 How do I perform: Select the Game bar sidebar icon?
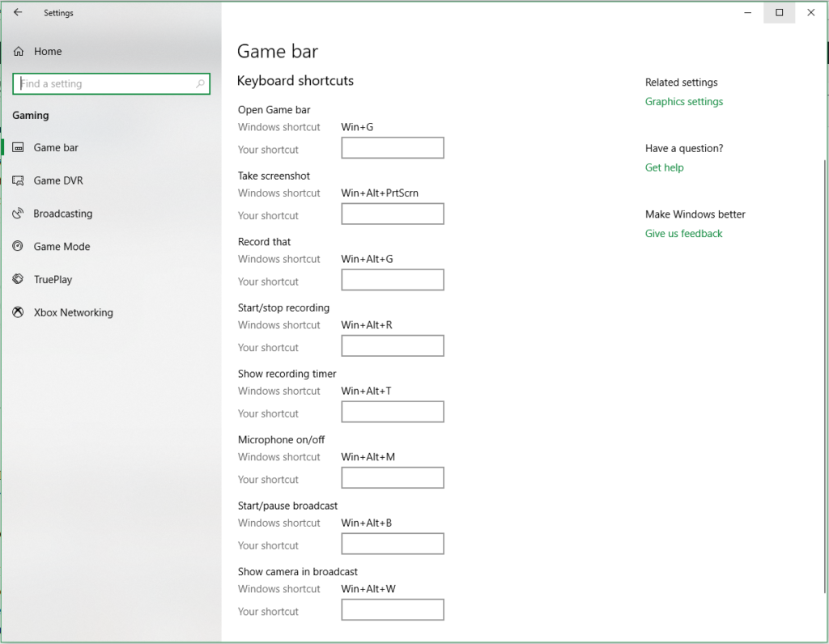[x=19, y=148]
